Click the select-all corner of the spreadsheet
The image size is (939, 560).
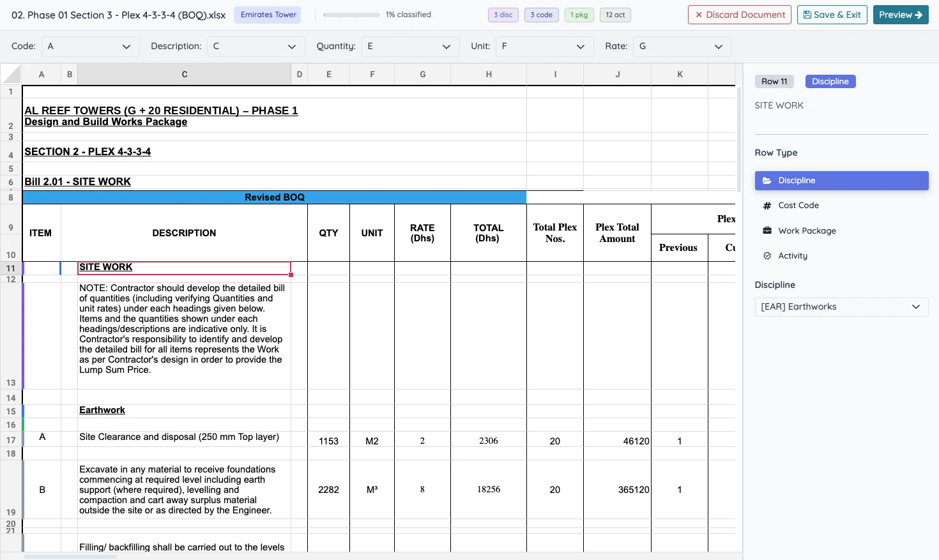click(x=11, y=74)
